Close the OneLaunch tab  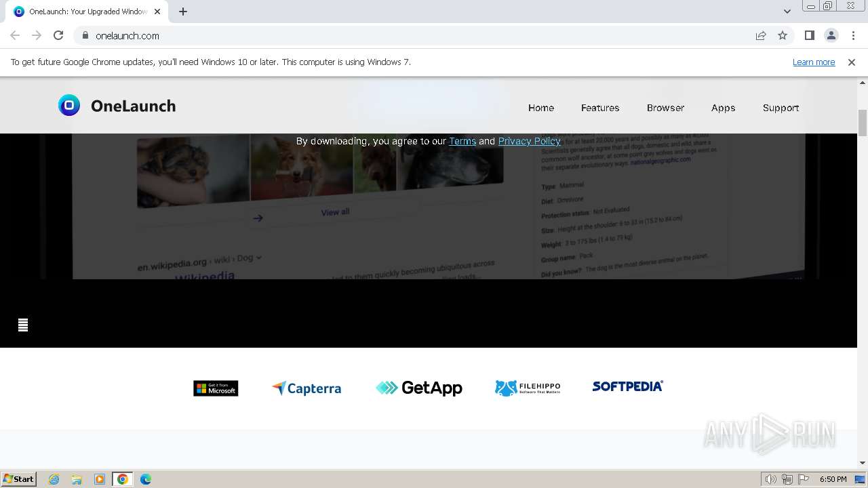click(x=157, y=12)
